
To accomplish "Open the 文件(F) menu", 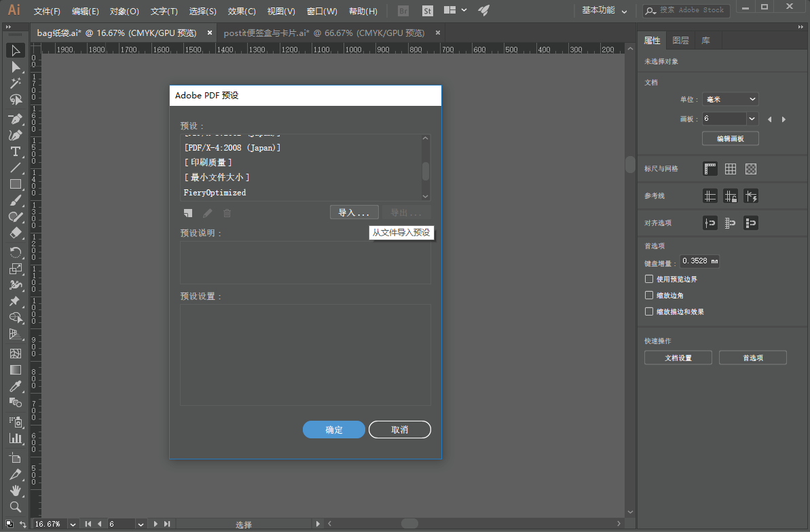I will click(47, 11).
